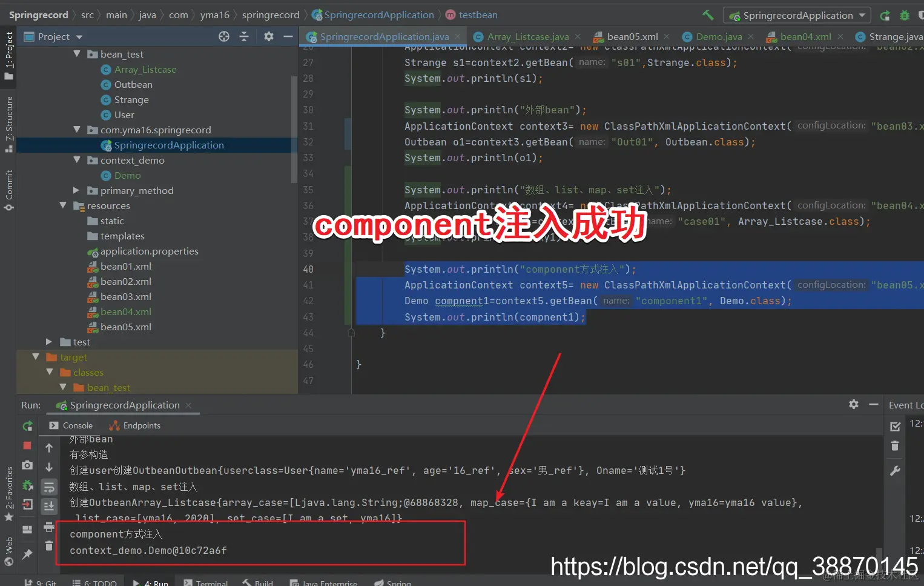Run the application with the green rerun toolbar icon
The width and height of the screenshot is (924, 586).
885,15
